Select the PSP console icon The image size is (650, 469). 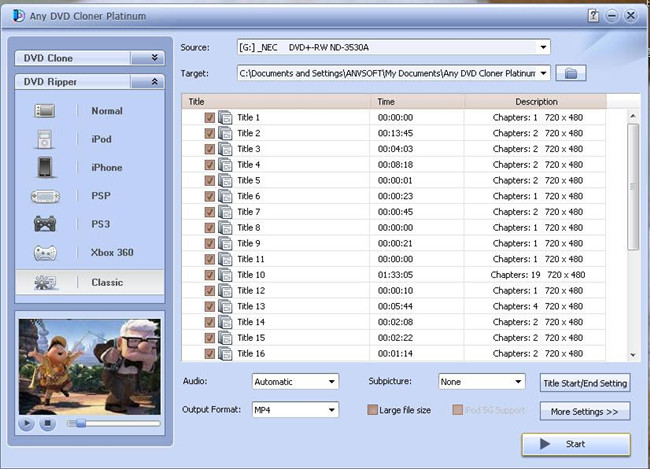[x=45, y=196]
